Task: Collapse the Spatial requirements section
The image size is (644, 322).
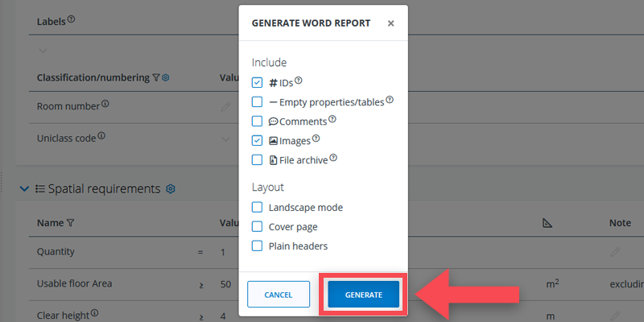Action: pos(24,189)
